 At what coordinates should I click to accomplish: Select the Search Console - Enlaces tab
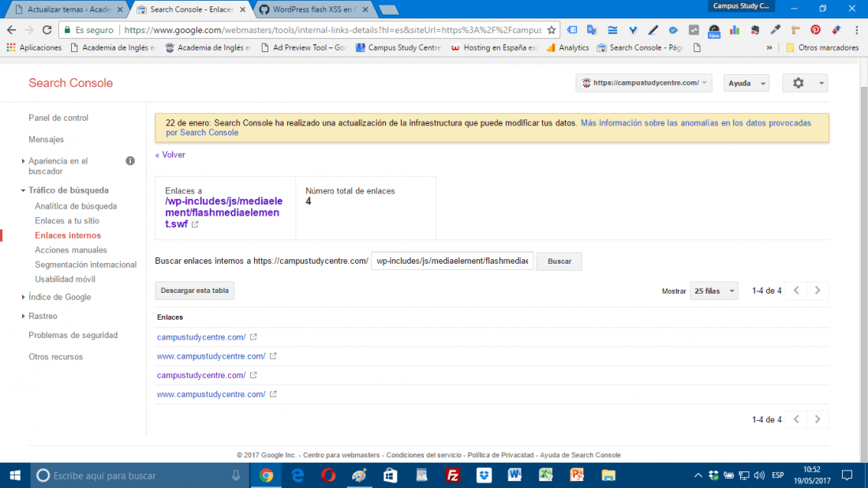[191, 9]
